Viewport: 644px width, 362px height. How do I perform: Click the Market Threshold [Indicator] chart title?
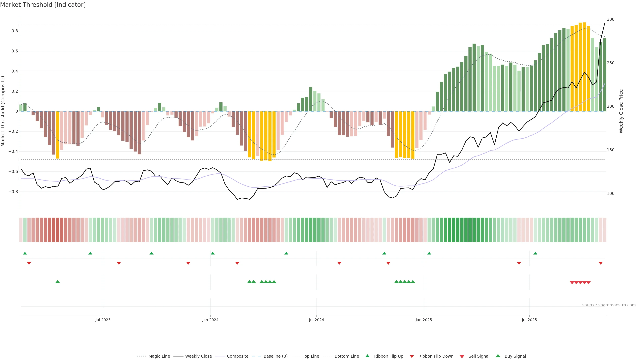point(43,5)
